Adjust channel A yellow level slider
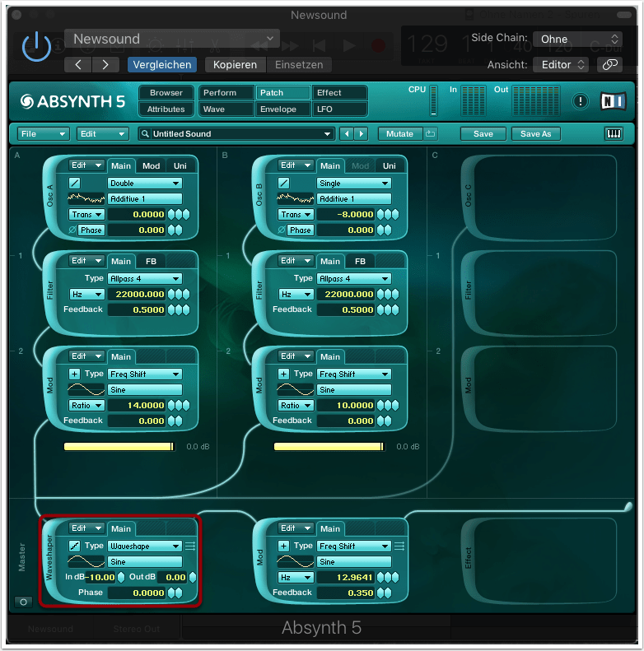This screenshot has height=651, width=644. tap(119, 446)
